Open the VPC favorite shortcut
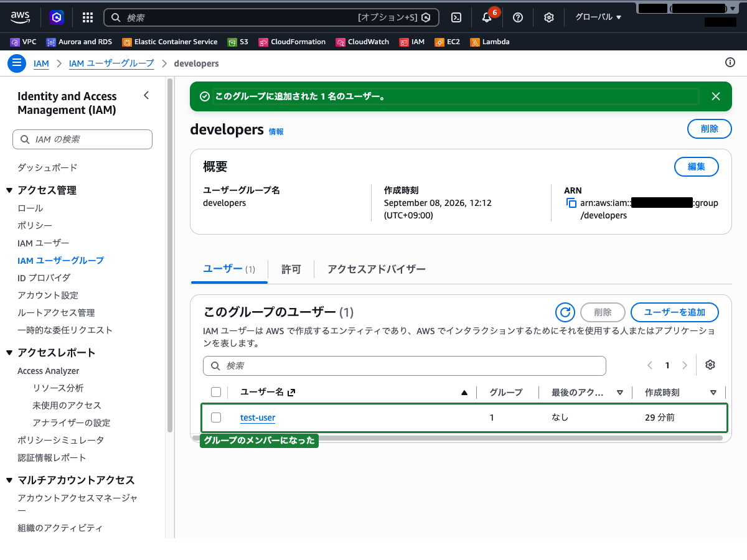Viewport: 747px width, 560px height. point(24,42)
